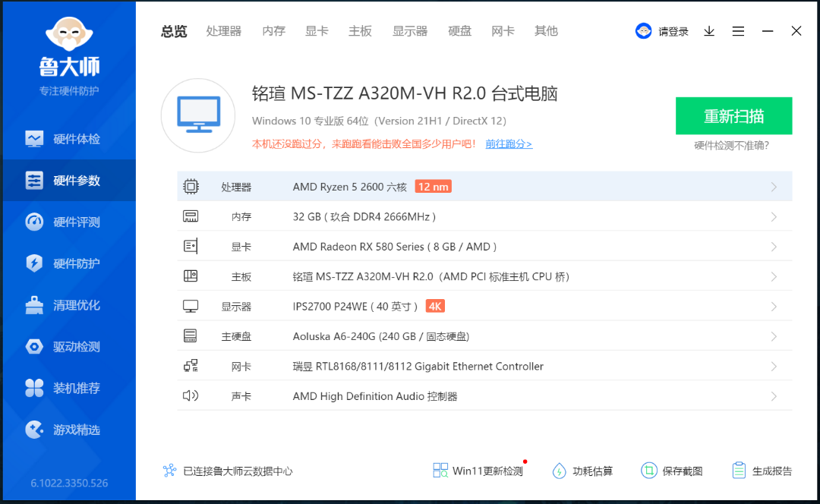The image size is (820, 504).
Task: Switch to the 内存 tab
Action: [274, 31]
